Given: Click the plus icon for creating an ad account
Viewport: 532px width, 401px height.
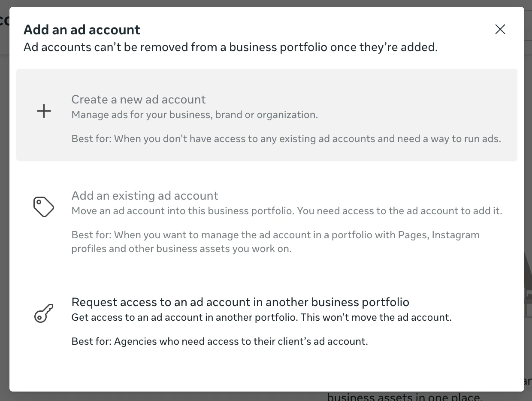Looking at the screenshot, I should coord(44,111).
